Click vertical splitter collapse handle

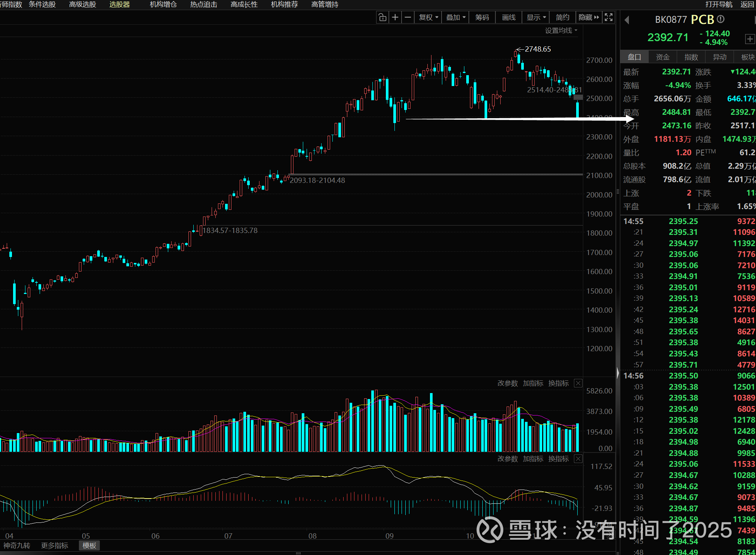[618, 372]
